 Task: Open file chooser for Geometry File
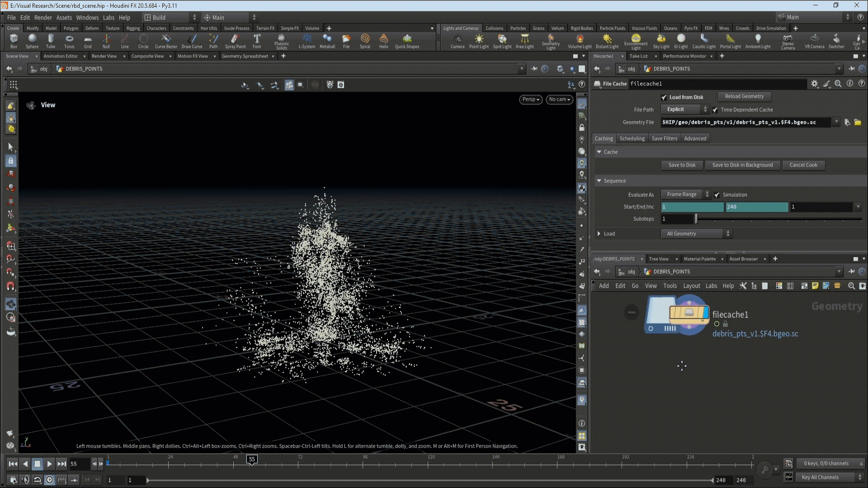pyautogui.click(x=858, y=122)
